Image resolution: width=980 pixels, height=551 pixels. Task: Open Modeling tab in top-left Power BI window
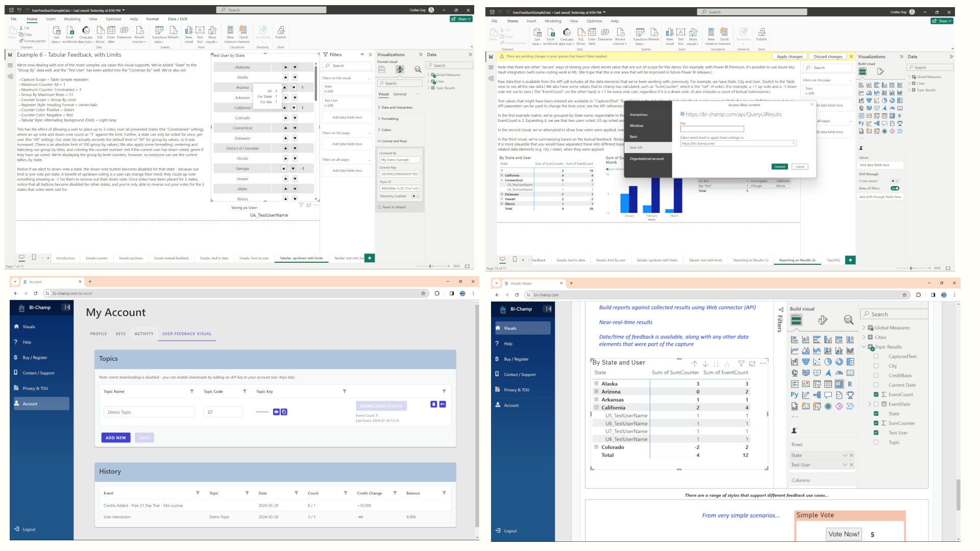[72, 19]
